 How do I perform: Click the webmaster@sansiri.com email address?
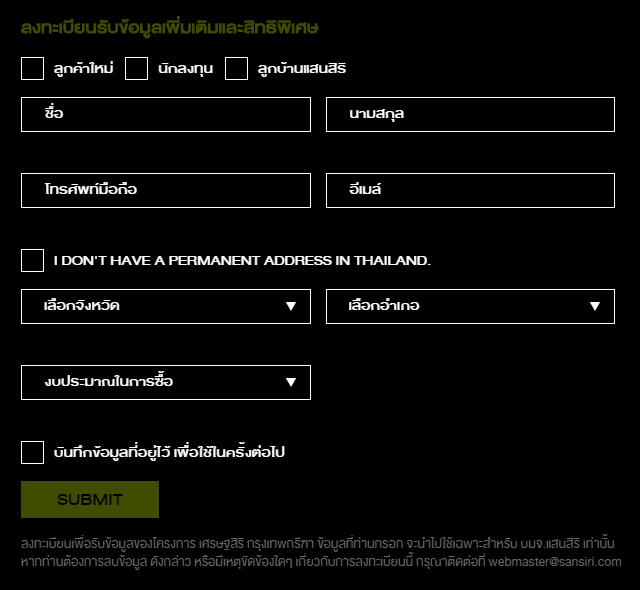pos(555,562)
